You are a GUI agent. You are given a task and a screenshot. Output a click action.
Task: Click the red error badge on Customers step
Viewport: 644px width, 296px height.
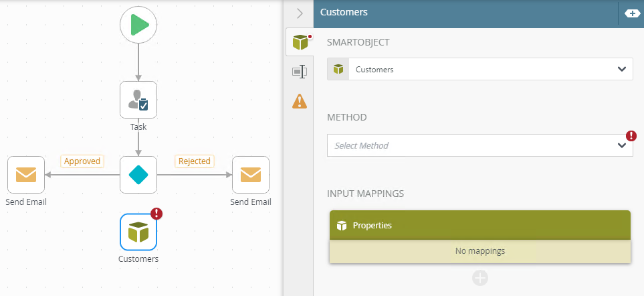click(157, 214)
